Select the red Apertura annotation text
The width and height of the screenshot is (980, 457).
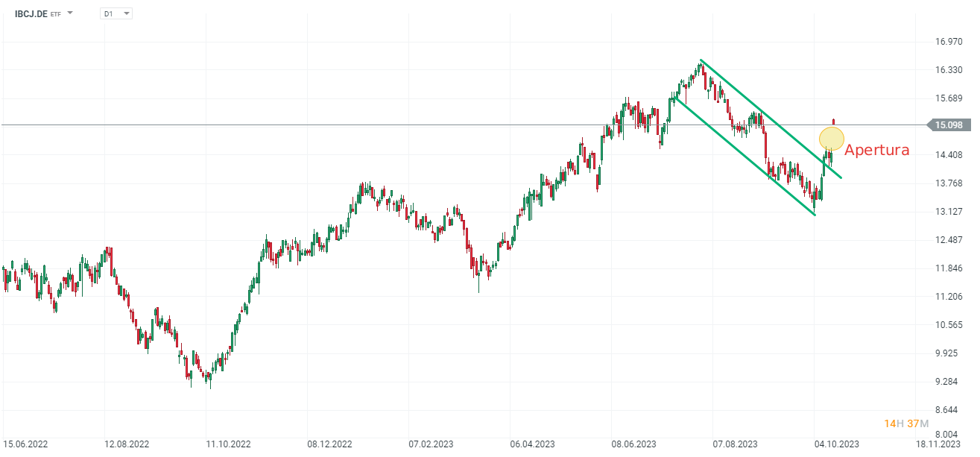pyautogui.click(x=876, y=150)
